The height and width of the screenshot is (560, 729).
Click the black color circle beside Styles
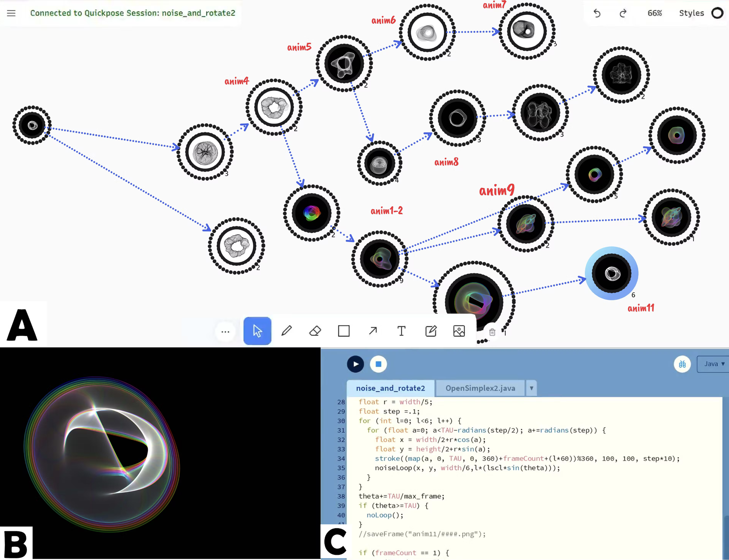tap(717, 13)
